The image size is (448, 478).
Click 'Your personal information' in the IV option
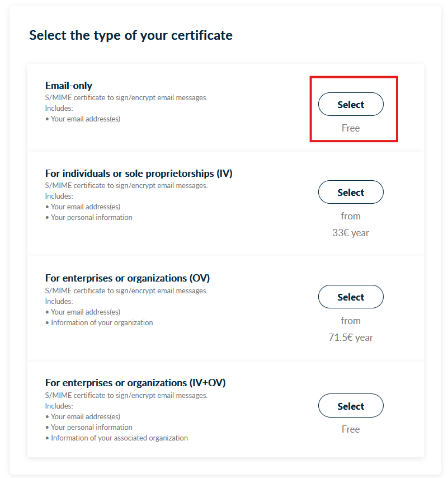point(92,217)
